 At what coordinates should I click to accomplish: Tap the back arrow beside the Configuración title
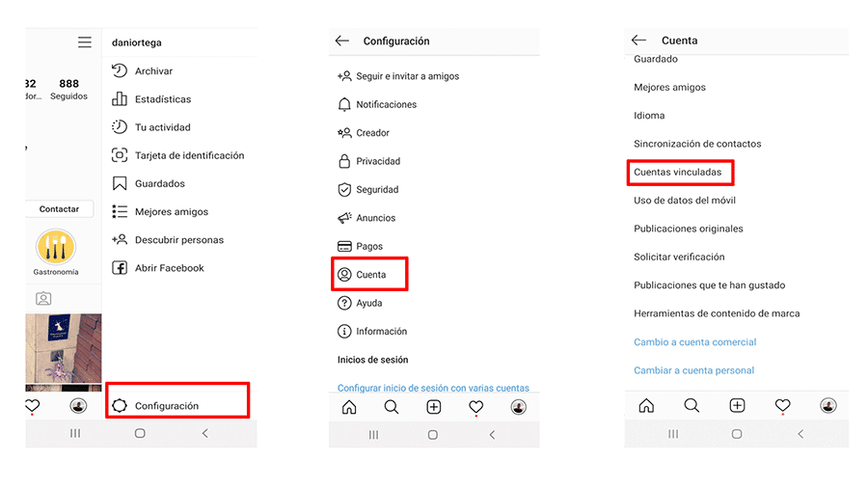pos(341,41)
